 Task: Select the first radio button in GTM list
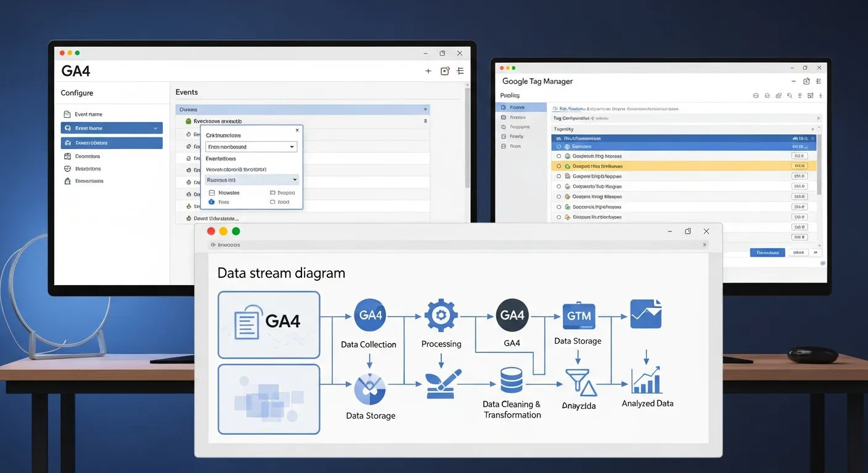click(559, 147)
